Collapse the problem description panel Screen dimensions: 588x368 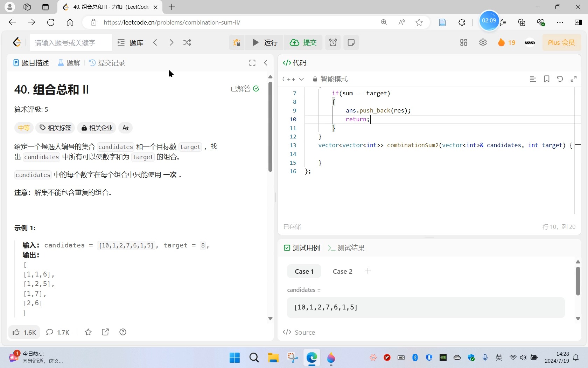pyautogui.click(x=266, y=63)
